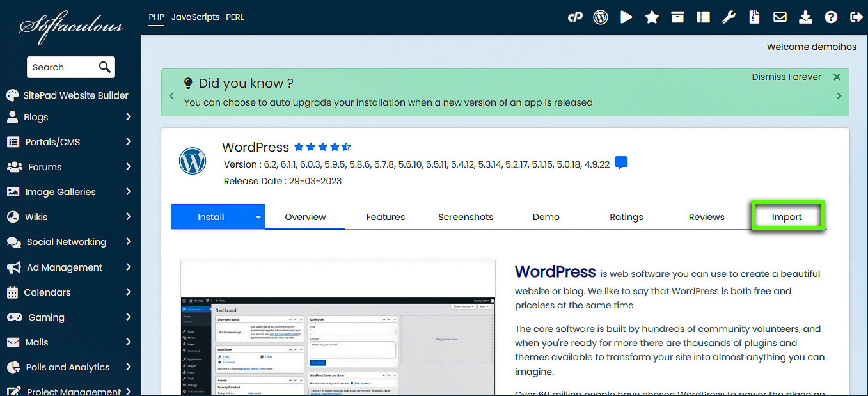The height and width of the screenshot is (396, 868).
Task: Click the star ratings icon in top bar
Action: [652, 17]
